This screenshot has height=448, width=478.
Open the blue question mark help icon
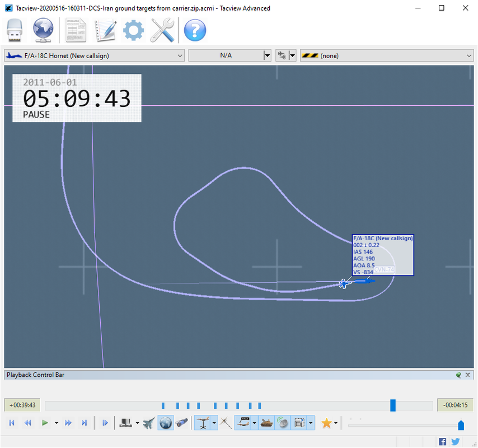pos(195,30)
